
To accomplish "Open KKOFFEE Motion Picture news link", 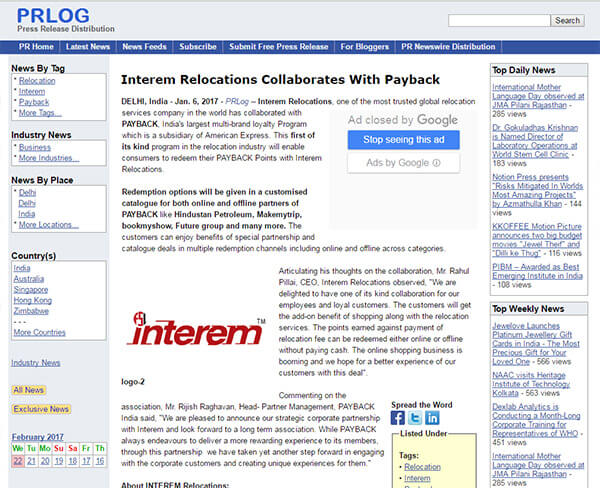I will point(537,240).
